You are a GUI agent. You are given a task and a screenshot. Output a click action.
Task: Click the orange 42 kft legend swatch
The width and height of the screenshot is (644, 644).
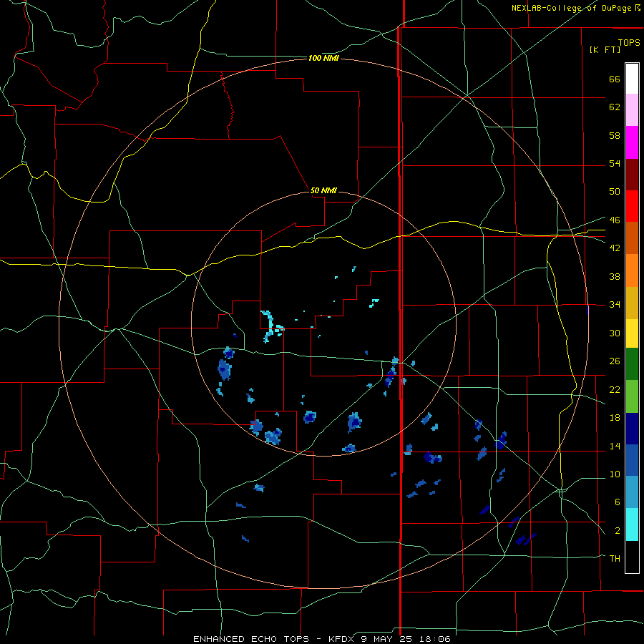pyautogui.click(x=632, y=270)
